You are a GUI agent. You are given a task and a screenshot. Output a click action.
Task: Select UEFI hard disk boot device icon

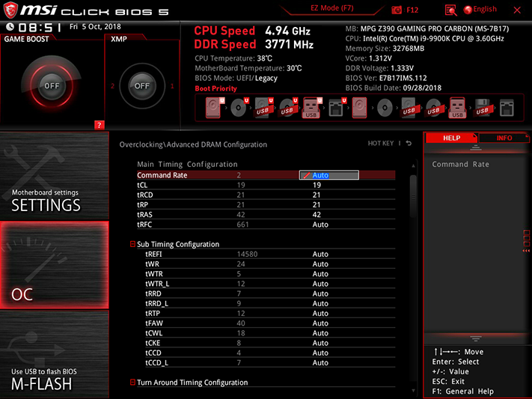[215, 108]
